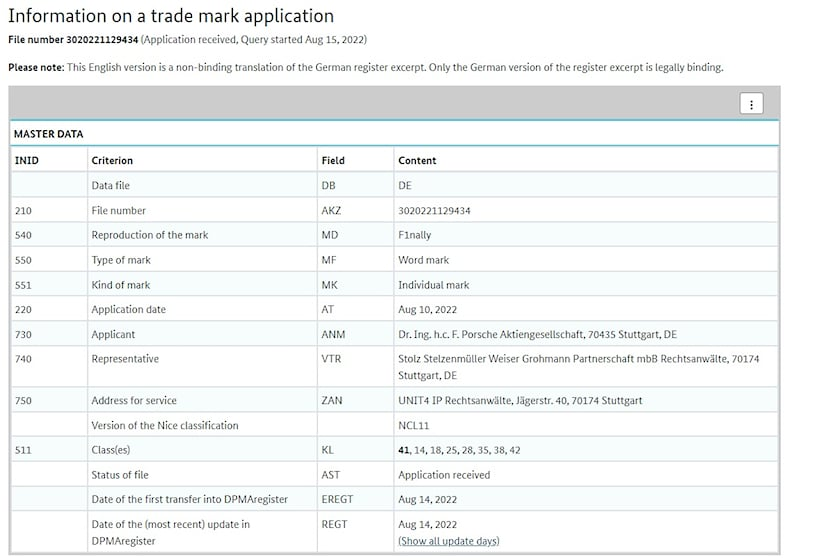This screenshot has width=840, height=560.
Task: Select the 'Word mark' content cell
Action: (423, 260)
